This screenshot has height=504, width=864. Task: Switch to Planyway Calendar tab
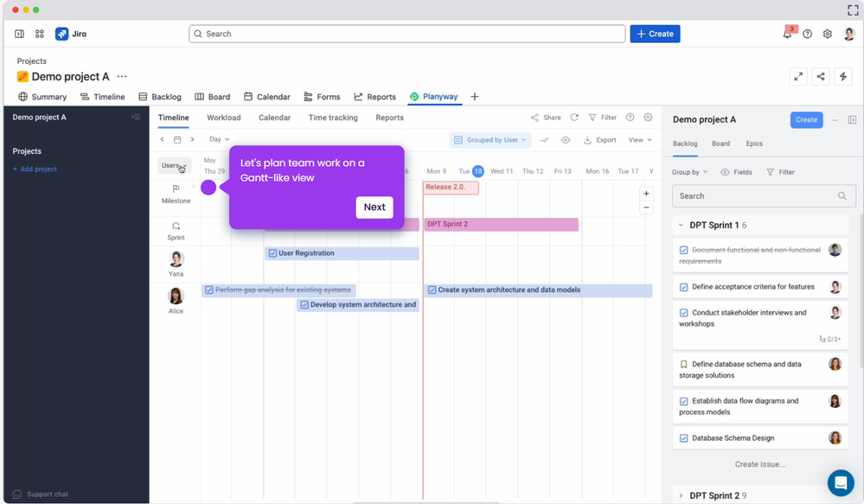(274, 118)
